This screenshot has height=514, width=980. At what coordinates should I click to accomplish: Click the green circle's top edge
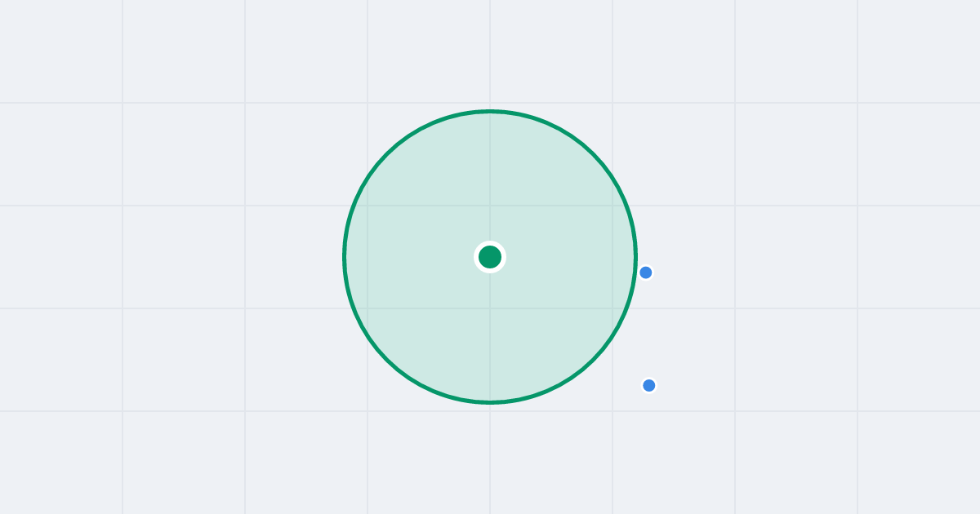tap(490, 111)
